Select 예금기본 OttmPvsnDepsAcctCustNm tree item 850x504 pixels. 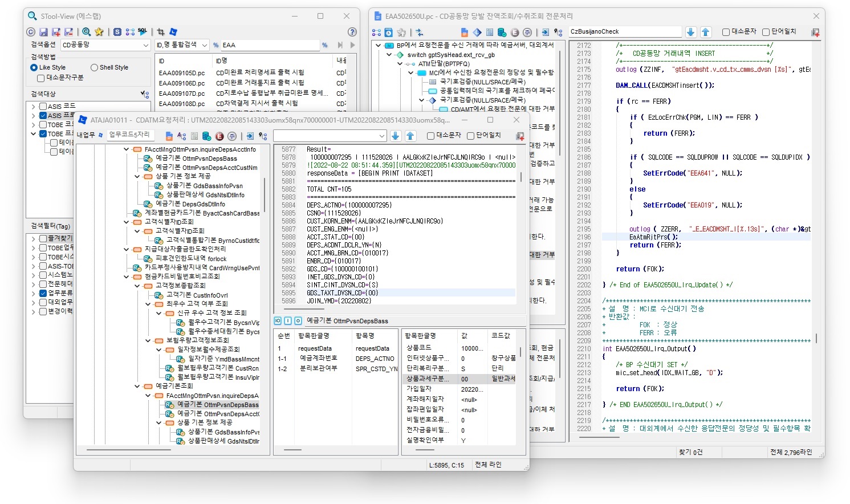(206, 168)
